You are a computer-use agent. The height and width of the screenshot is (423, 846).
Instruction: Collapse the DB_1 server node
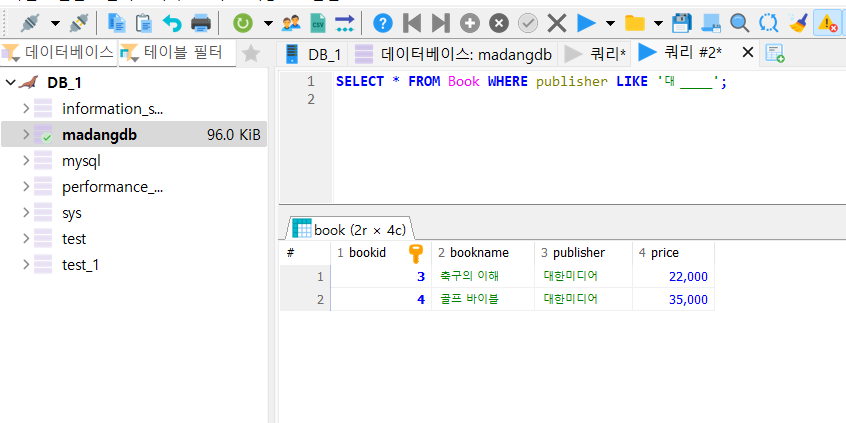tap(10, 83)
